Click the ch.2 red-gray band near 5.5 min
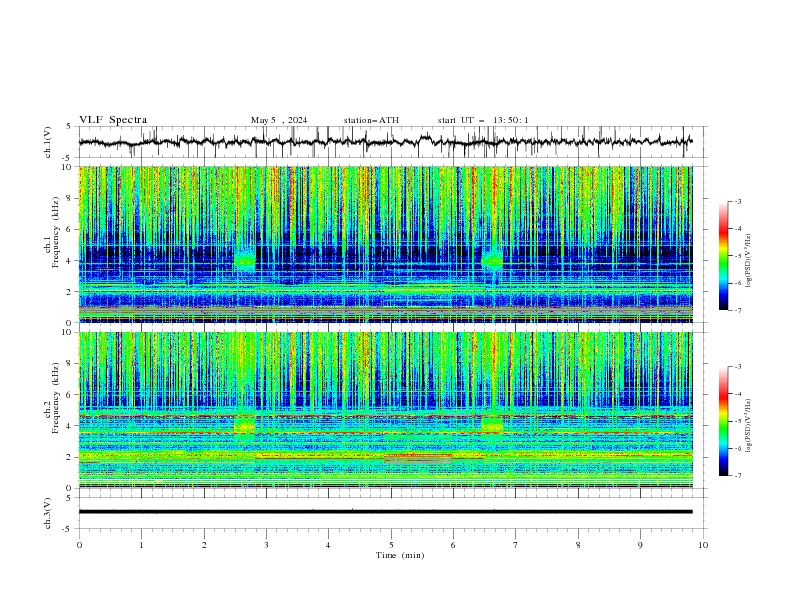 click(x=418, y=458)
